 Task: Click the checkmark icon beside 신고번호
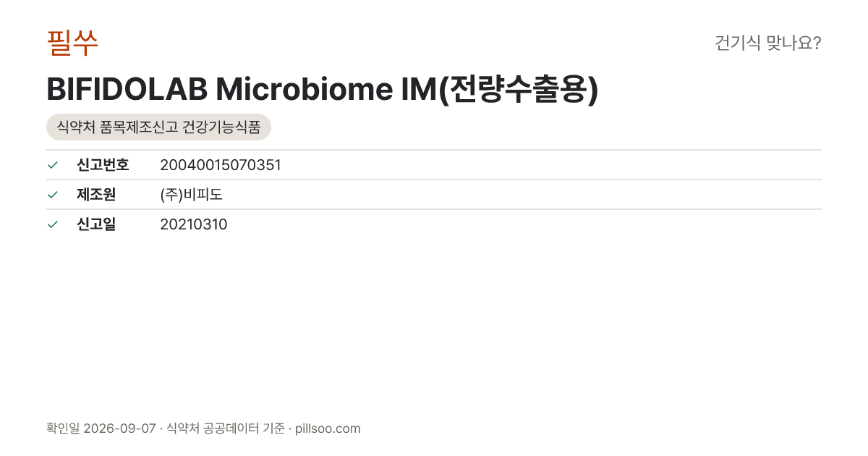pyautogui.click(x=52, y=165)
